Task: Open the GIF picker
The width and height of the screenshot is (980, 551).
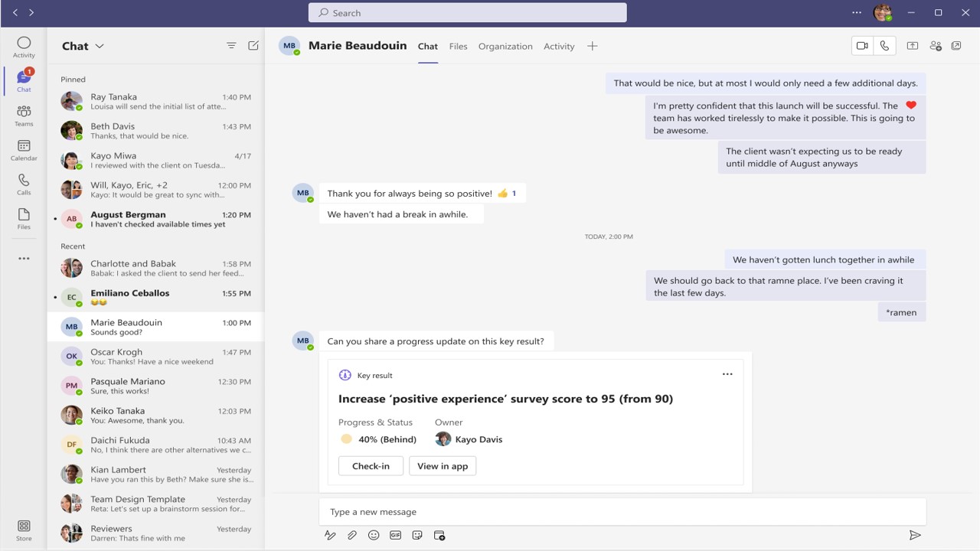Action: [395, 536]
